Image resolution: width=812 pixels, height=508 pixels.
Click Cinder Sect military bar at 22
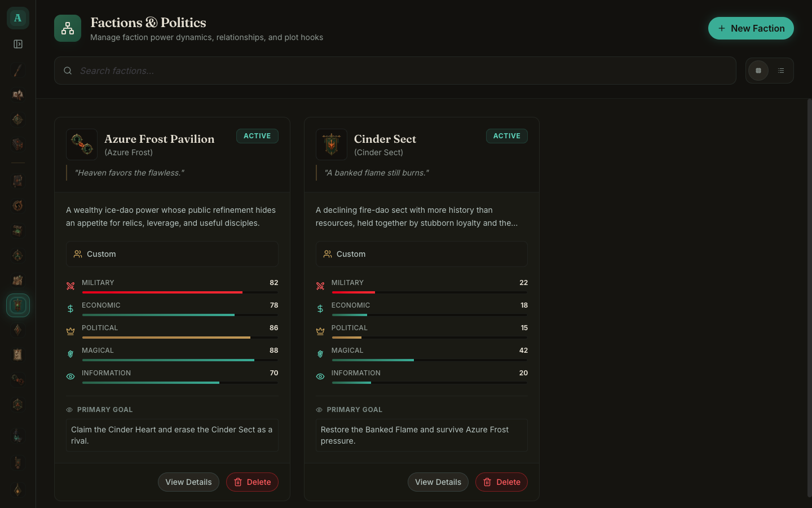pyautogui.click(x=430, y=292)
